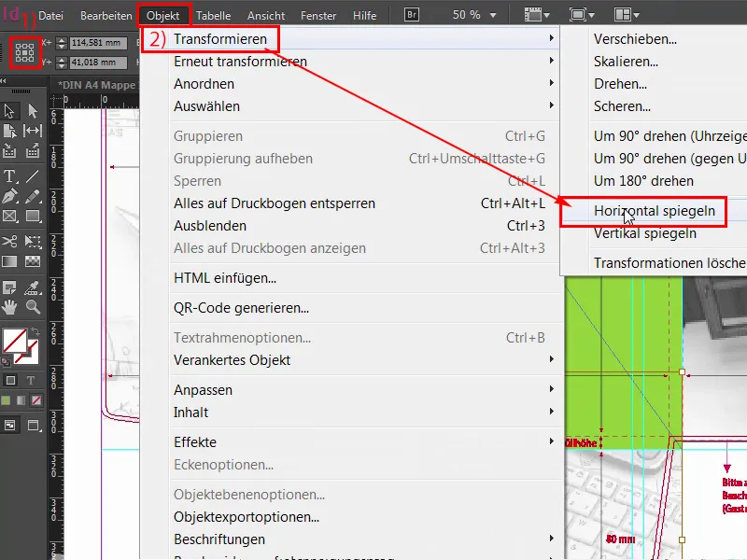Select the Page tool
The image size is (747, 560).
pyautogui.click(x=9, y=131)
